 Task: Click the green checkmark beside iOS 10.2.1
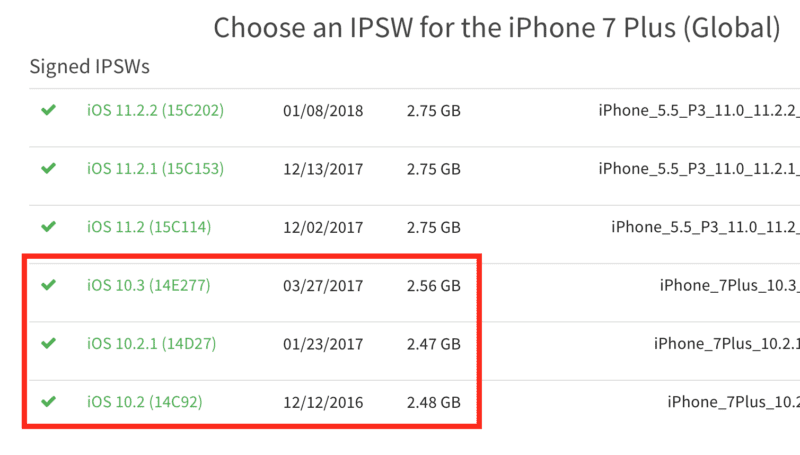(48, 343)
